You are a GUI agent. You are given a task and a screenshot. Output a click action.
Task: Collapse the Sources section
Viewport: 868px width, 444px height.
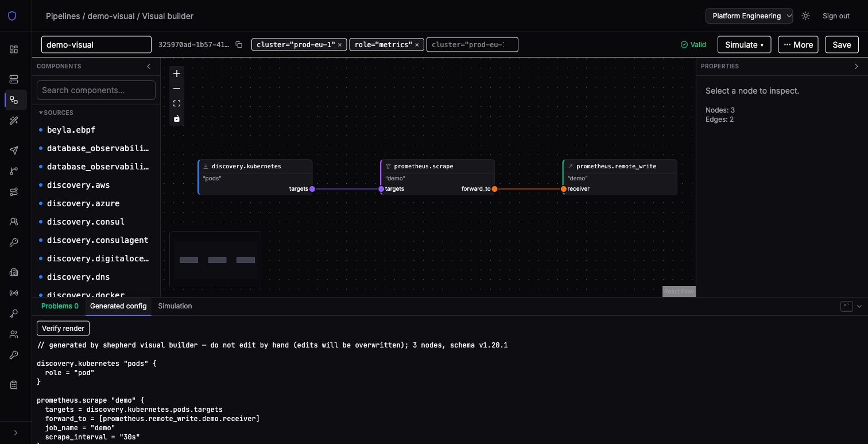56,113
